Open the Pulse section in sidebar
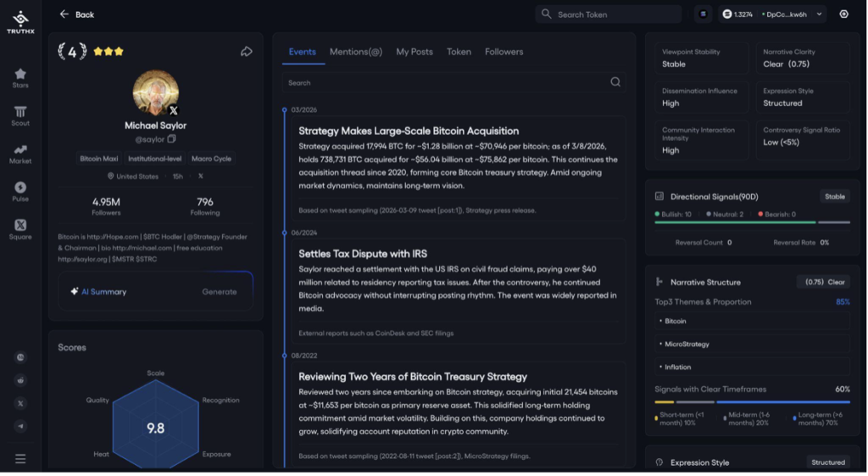Screen dimensions: 868x476 point(20,192)
